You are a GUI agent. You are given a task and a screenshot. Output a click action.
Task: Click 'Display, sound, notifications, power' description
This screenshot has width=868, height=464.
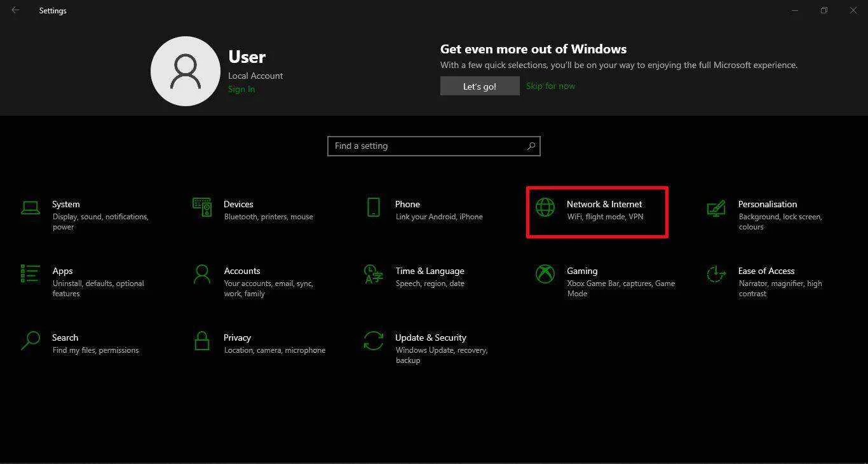100,222
